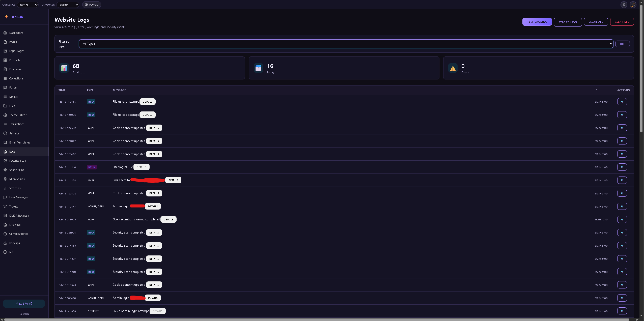Open Theme Editor via its gear icon
The image size is (644, 321).
pos(6,115)
